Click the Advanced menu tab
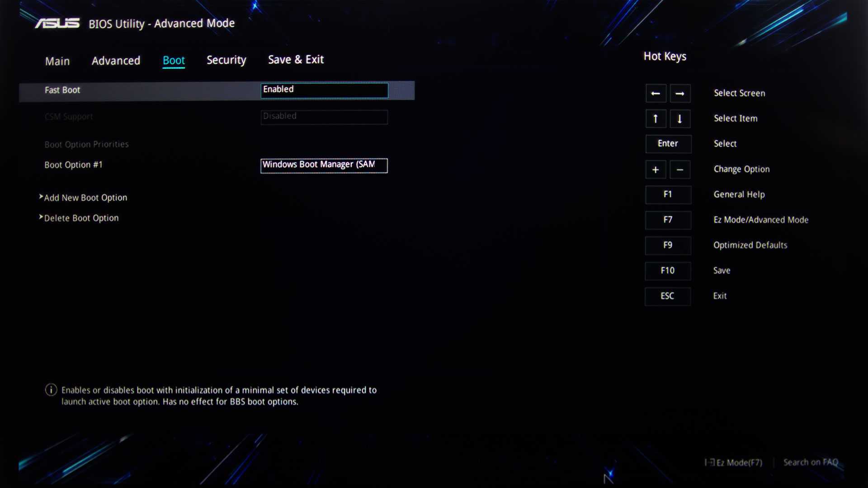 pos(116,59)
